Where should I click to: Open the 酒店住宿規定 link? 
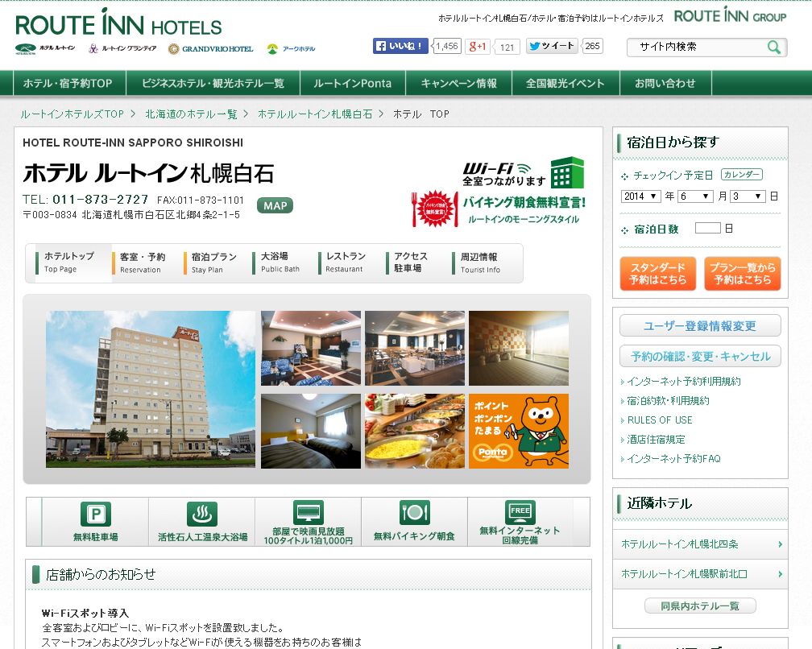656,440
